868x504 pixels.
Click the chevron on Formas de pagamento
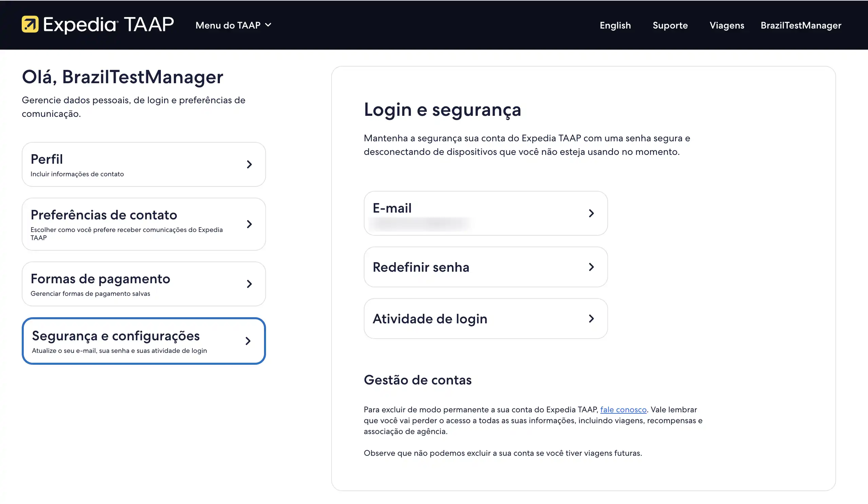pyautogui.click(x=249, y=284)
